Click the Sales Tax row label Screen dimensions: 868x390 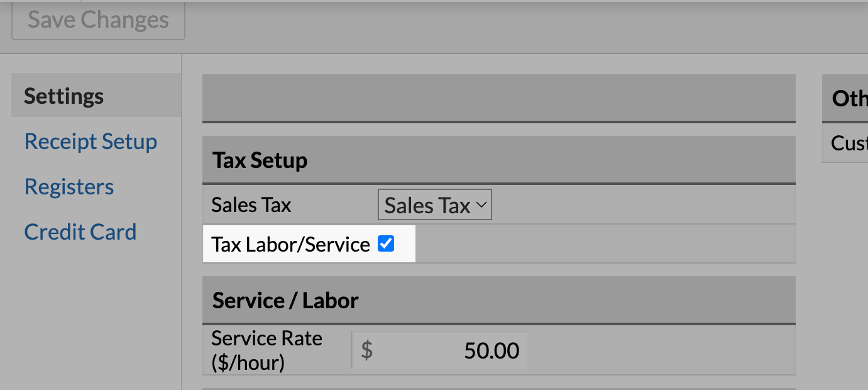pos(251,205)
